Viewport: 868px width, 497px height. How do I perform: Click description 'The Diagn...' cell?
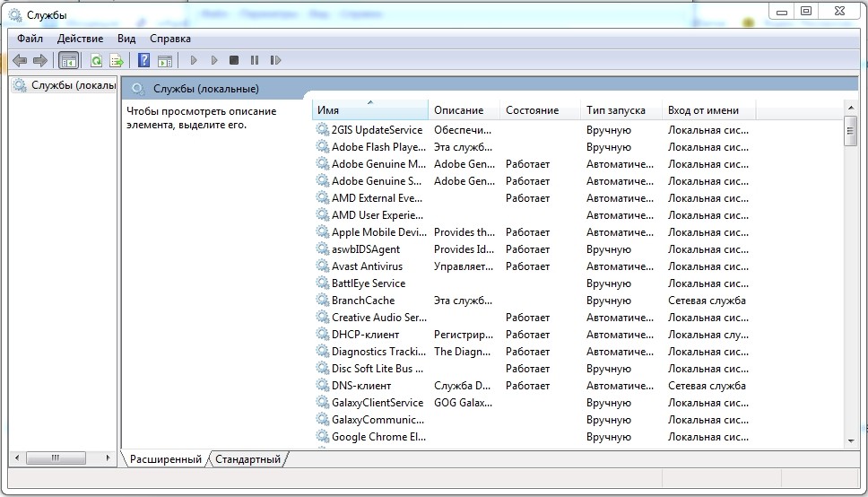(x=462, y=352)
